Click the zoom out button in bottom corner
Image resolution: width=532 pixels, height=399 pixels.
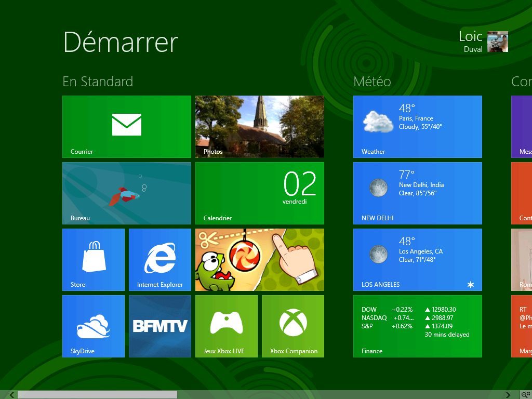(525, 395)
